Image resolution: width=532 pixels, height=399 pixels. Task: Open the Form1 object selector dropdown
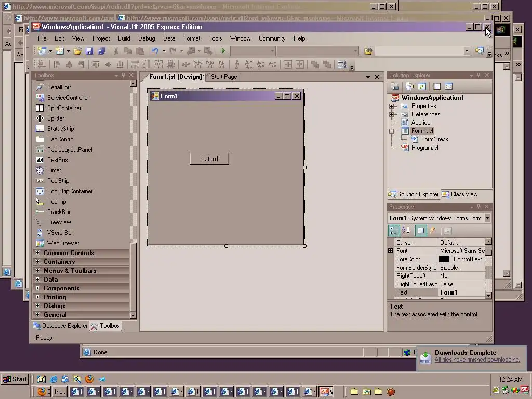487,218
